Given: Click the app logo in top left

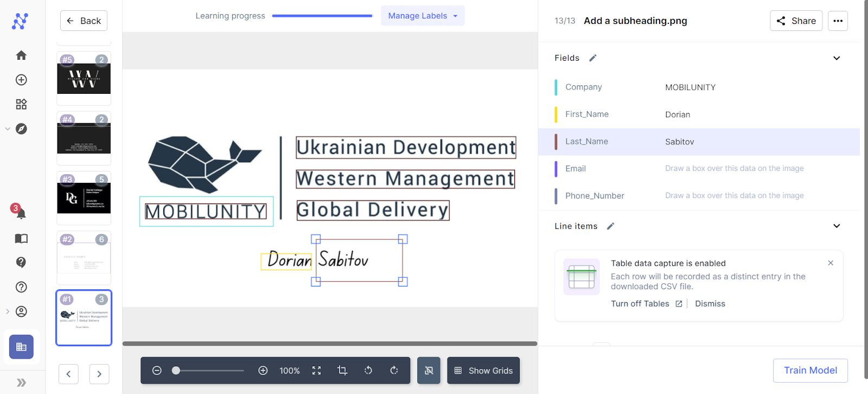Looking at the screenshot, I should [x=20, y=21].
